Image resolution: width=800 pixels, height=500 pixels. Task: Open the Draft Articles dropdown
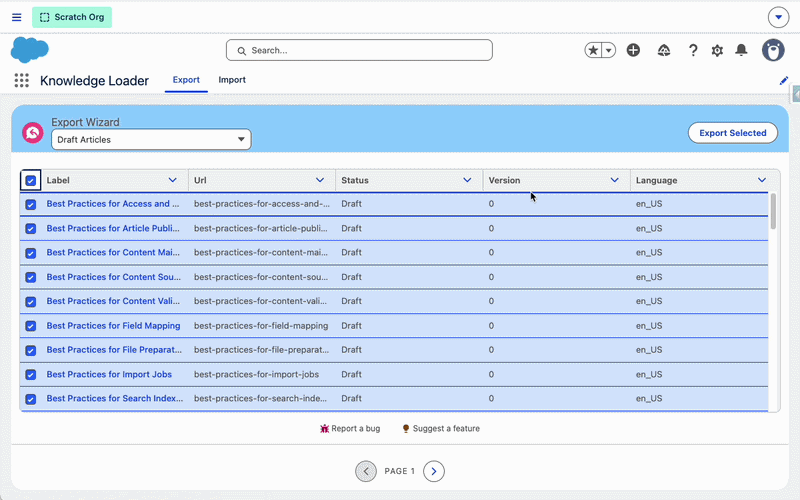pyautogui.click(x=151, y=139)
